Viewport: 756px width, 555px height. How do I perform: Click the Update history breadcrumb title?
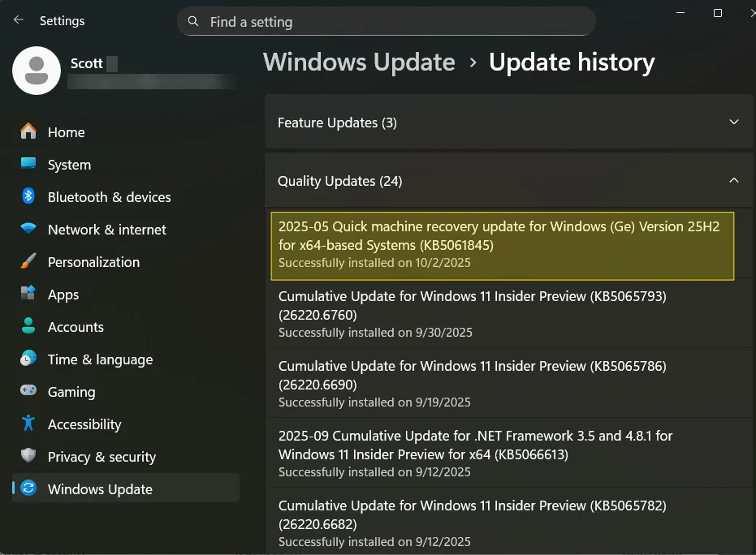tap(572, 62)
